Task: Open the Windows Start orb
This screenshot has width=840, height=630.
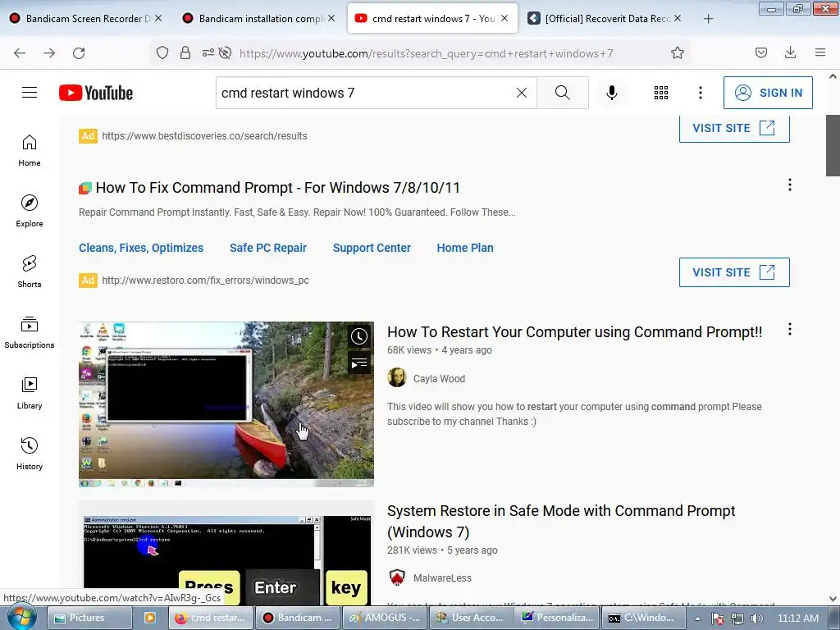Action: point(21,617)
